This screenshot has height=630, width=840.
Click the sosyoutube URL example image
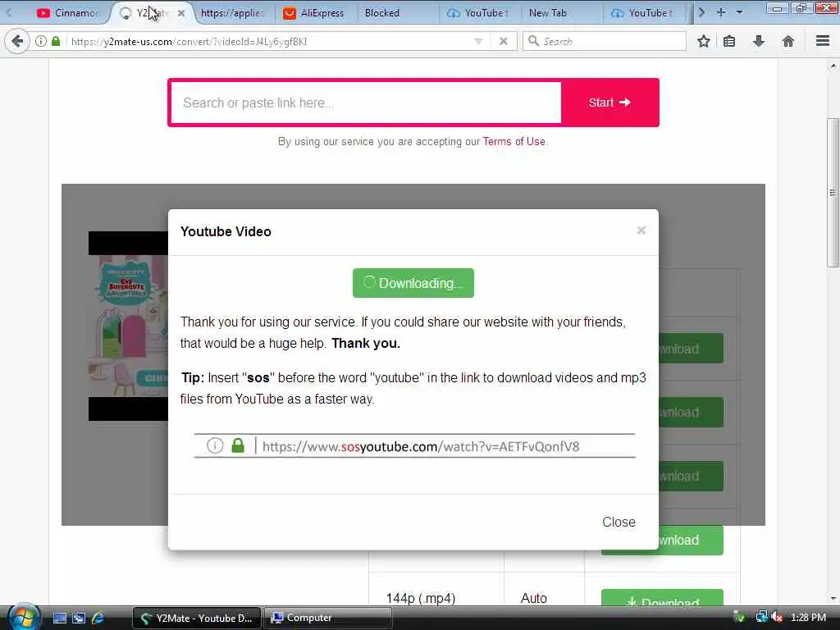[x=414, y=445]
